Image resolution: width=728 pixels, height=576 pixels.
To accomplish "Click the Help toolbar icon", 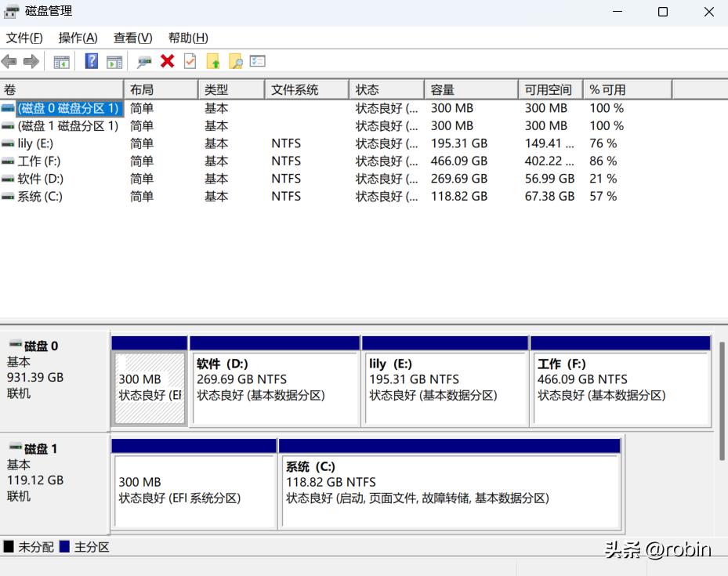I will click(x=91, y=61).
